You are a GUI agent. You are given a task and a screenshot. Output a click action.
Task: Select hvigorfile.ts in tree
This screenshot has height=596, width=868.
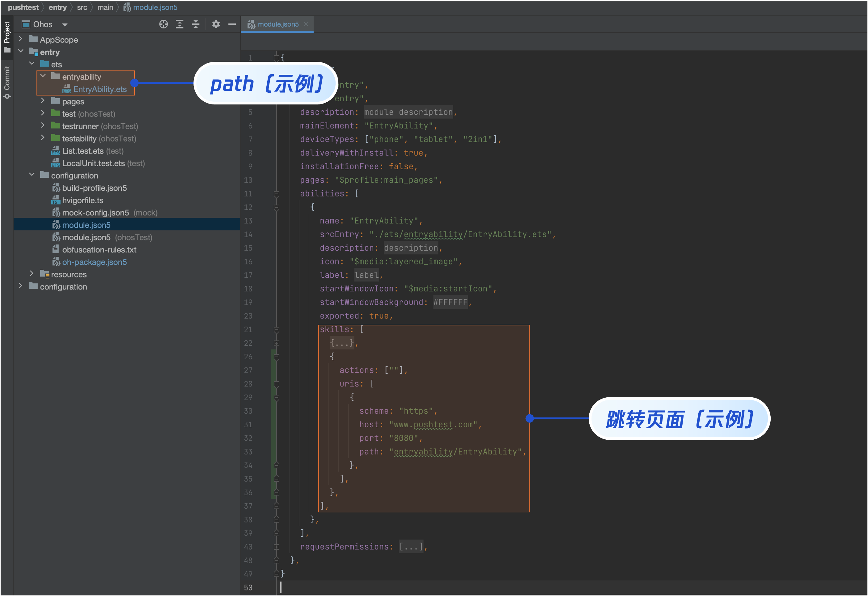pyautogui.click(x=77, y=200)
